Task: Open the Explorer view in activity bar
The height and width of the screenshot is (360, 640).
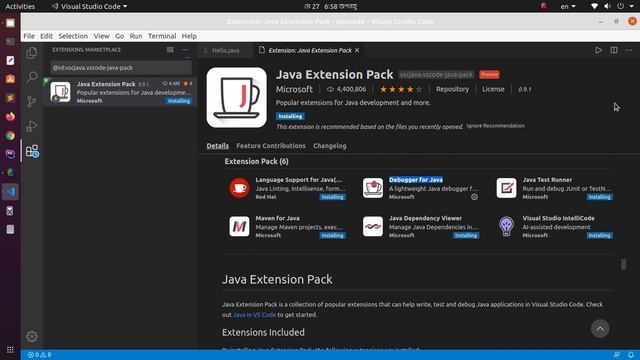Action: pyautogui.click(x=32, y=53)
